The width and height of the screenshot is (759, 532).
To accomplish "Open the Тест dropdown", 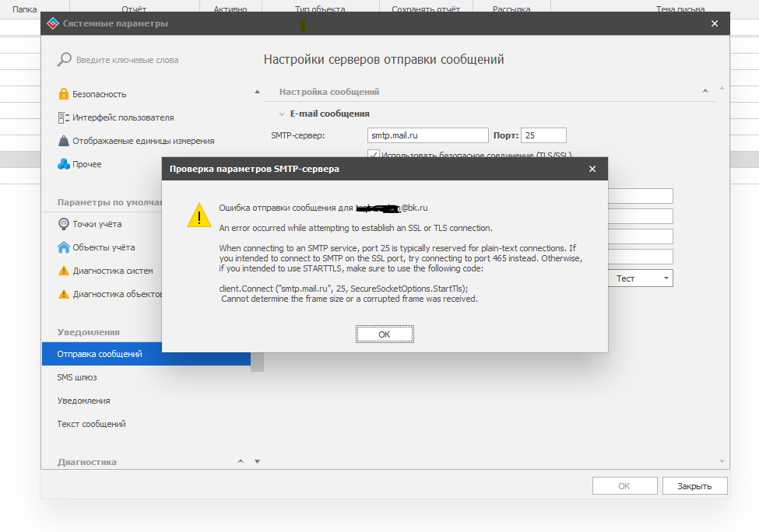I will point(667,278).
